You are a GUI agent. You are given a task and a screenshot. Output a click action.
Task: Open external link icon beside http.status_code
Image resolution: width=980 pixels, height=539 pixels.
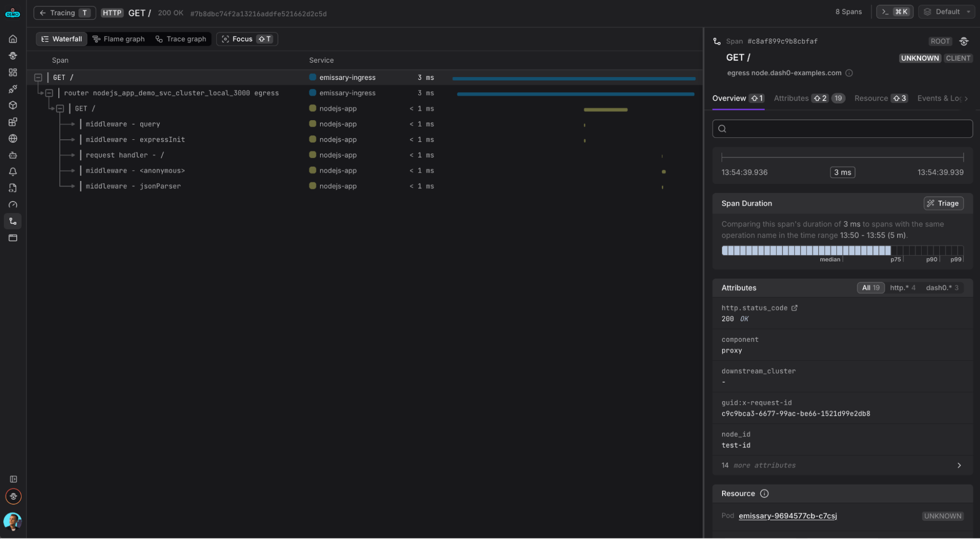coord(795,308)
